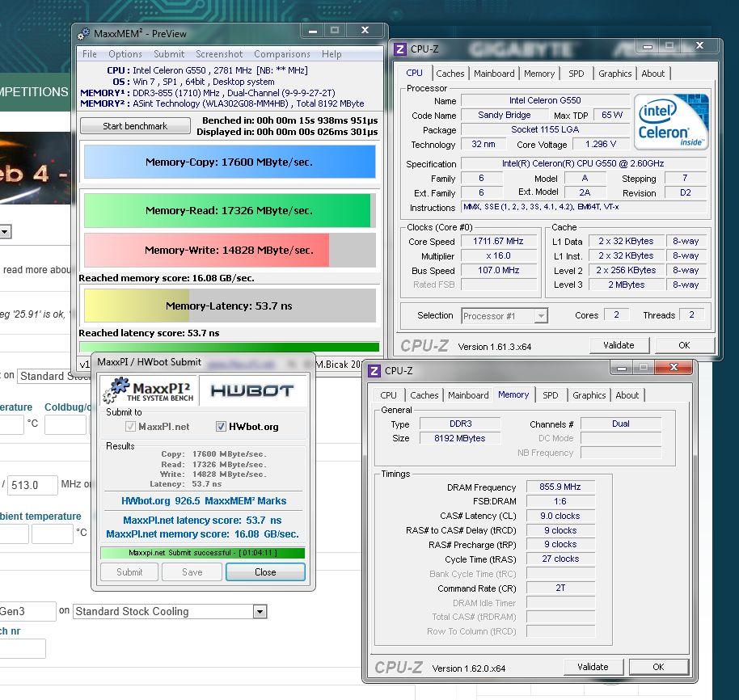739x700 pixels.
Task: Minimize the upper CPU-Z window
Action: 648,46
